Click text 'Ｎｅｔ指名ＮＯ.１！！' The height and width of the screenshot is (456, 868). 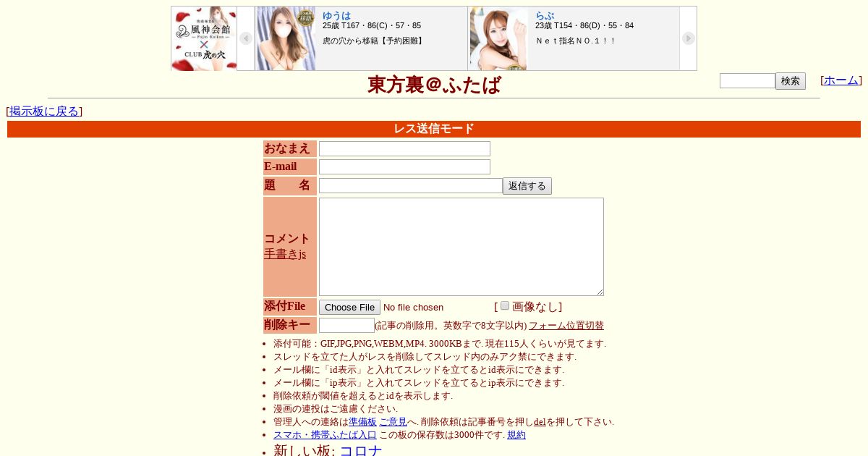click(576, 41)
